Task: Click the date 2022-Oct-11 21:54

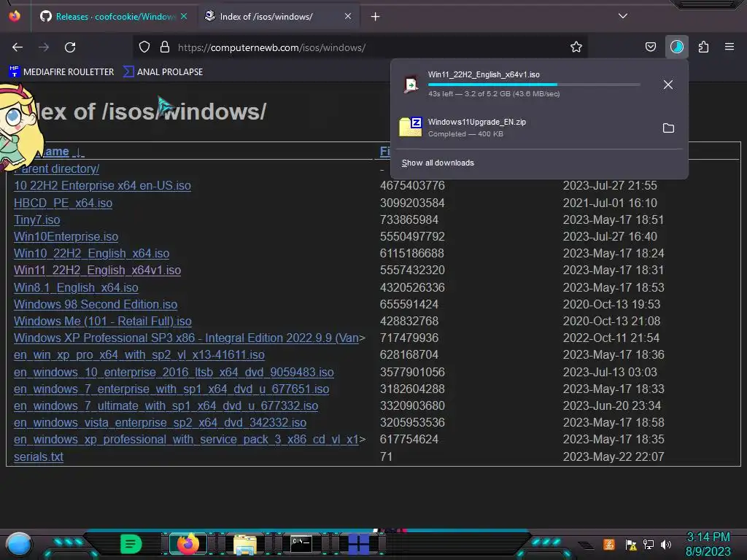Action: pos(611,338)
